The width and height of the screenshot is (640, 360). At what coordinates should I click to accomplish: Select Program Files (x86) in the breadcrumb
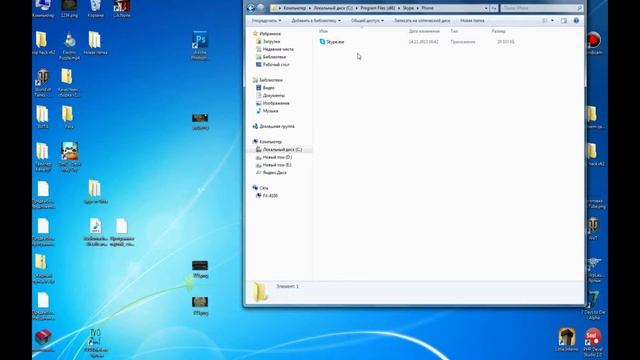click(x=378, y=8)
